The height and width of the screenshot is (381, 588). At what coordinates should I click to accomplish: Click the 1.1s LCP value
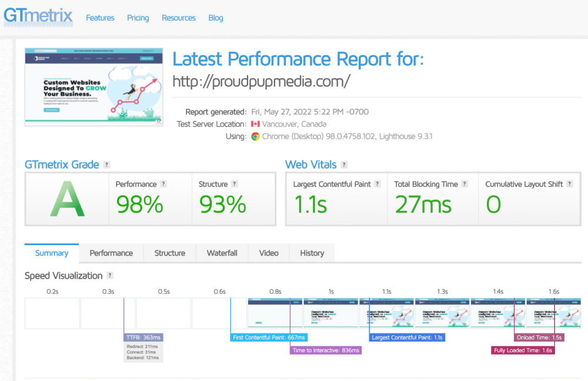click(310, 205)
